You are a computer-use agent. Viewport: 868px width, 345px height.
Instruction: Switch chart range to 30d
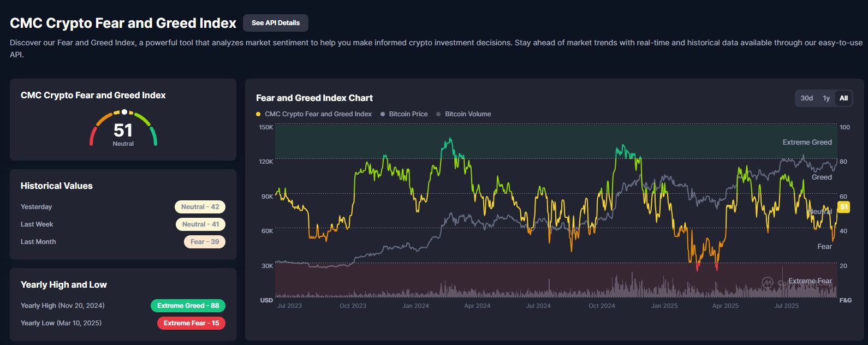(806, 98)
